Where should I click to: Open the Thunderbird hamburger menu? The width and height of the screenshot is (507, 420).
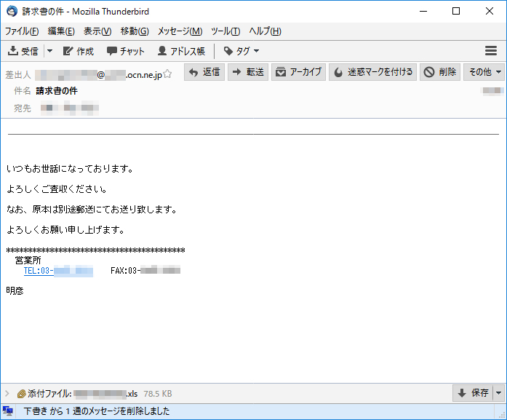tap(491, 51)
